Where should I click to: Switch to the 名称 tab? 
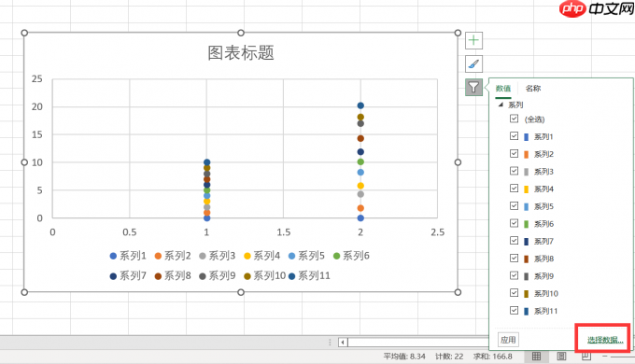[x=533, y=89]
